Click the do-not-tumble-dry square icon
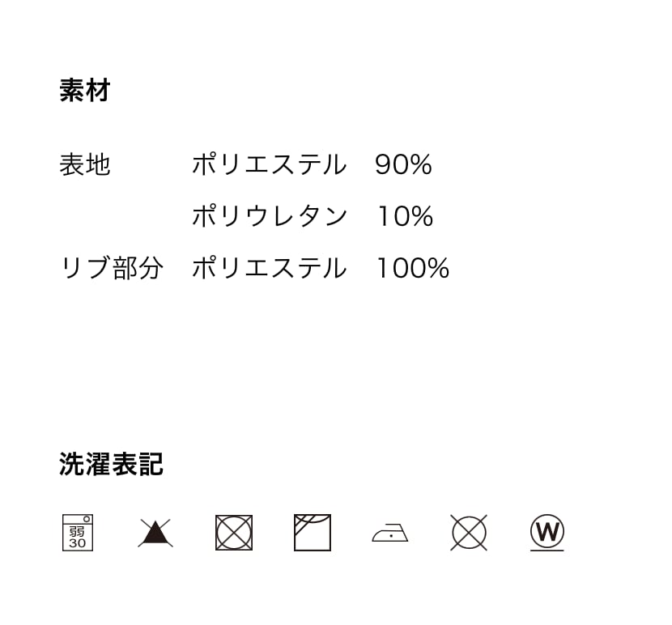This screenshot has height=625, width=672. pyautogui.click(x=234, y=533)
